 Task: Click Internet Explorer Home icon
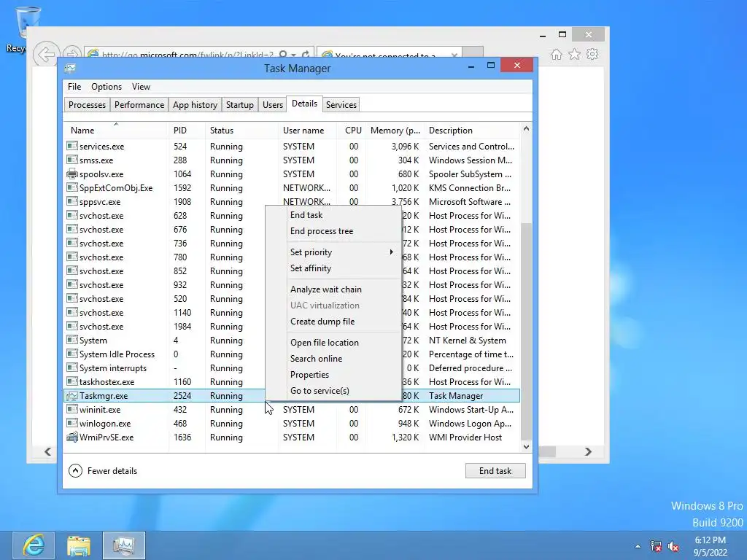coord(557,54)
